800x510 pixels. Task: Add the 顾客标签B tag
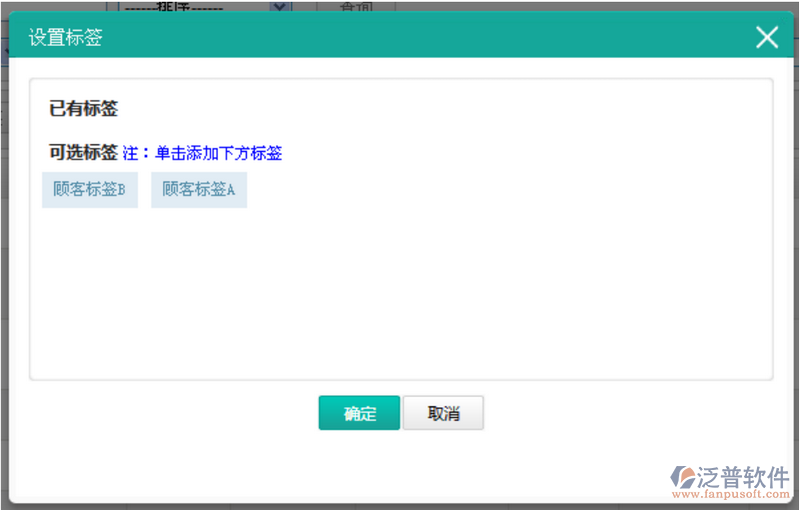click(x=89, y=189)
